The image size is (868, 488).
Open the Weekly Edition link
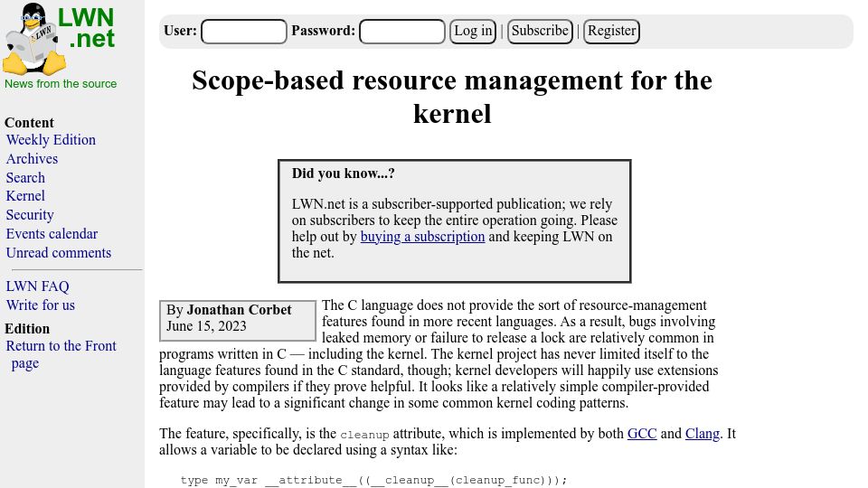(x=51, y=140)
